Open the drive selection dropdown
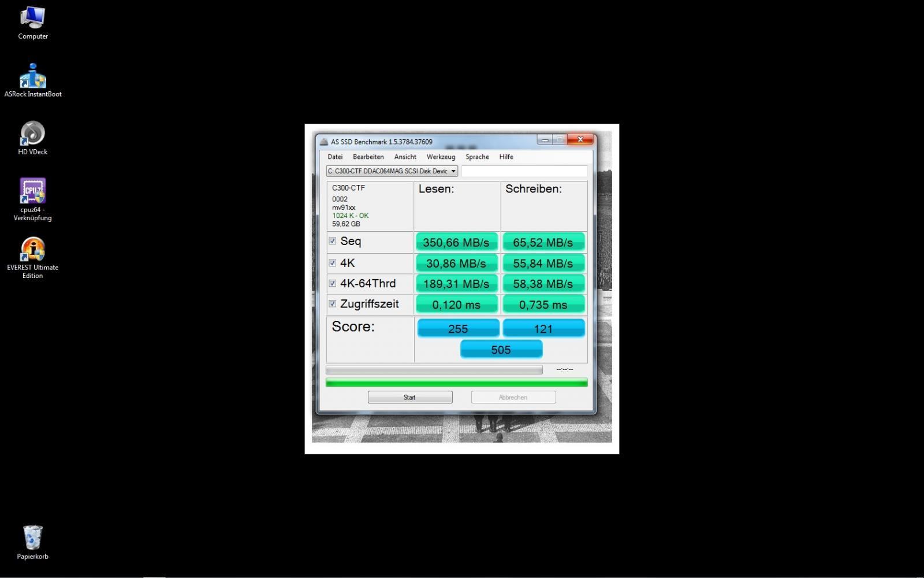Viewport: 924px width, 578px height. coord(392,171)
